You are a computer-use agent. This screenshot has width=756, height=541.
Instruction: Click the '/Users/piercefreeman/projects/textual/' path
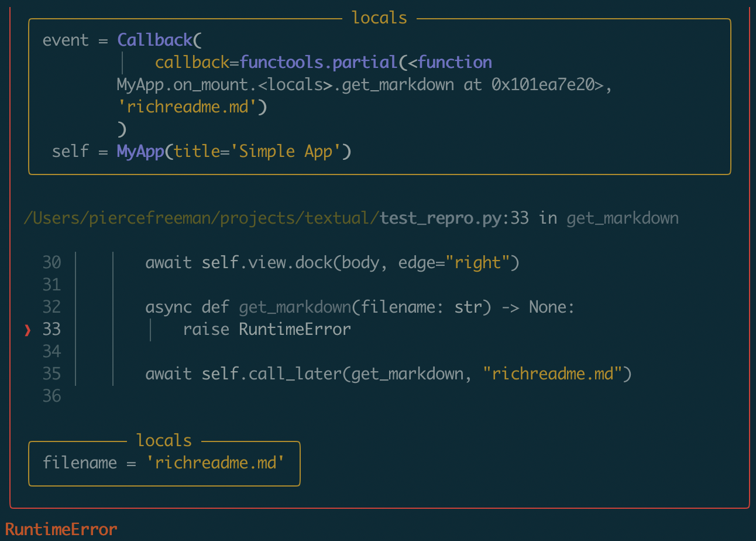(x=201, y=219)
